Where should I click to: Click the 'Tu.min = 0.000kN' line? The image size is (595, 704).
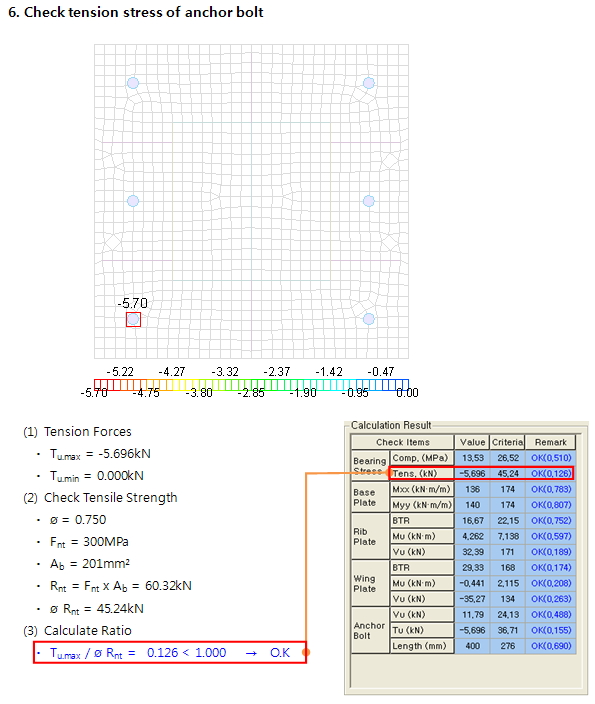click(x=97, y=476)
